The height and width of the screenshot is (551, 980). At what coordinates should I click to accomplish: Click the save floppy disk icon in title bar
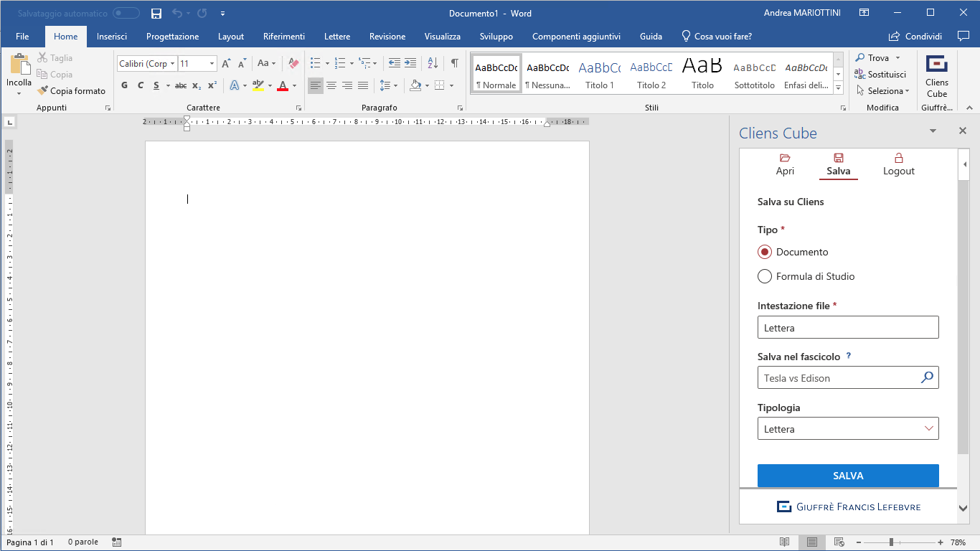click(x=156, y=13)
